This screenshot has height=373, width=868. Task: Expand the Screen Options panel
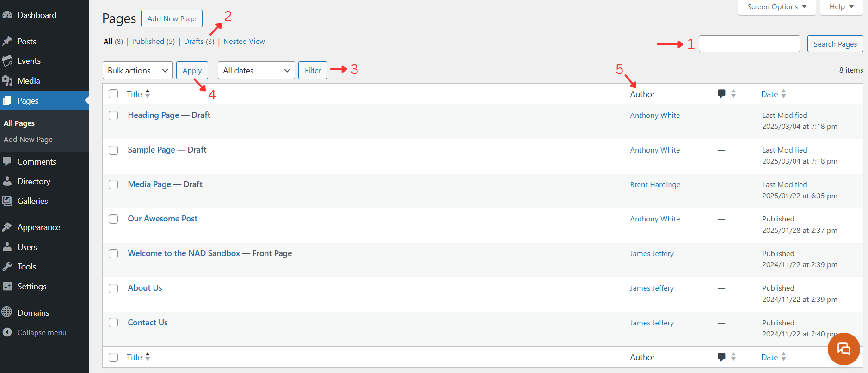click(777, 7)
